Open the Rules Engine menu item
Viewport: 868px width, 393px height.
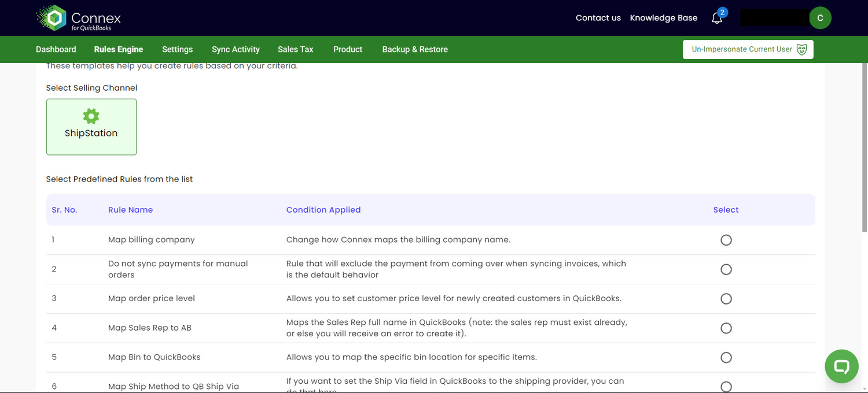[x=119, y=49]
